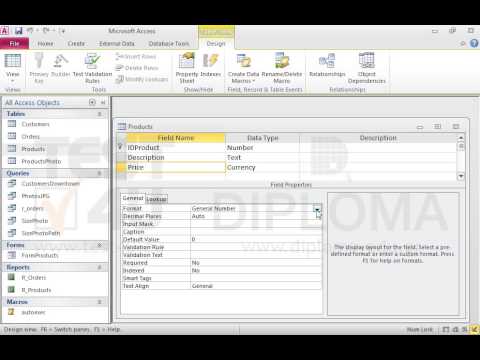
Task: Click the Indexed property value
Action: tap(256, 271)
